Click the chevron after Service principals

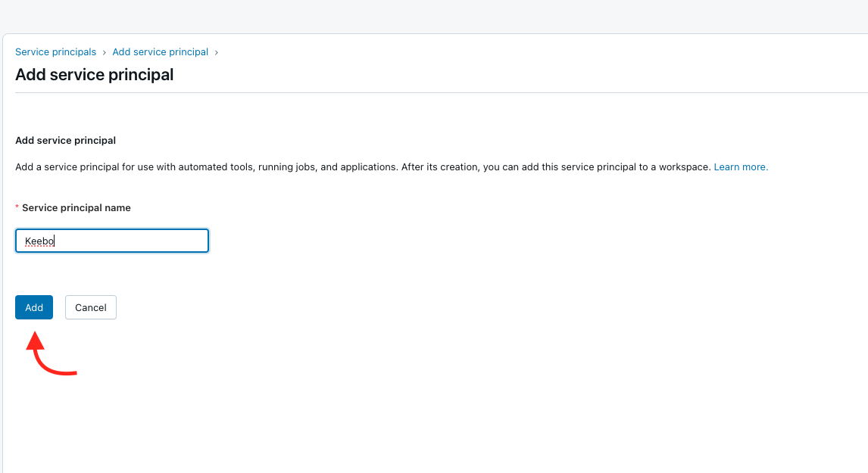[104, 51]
